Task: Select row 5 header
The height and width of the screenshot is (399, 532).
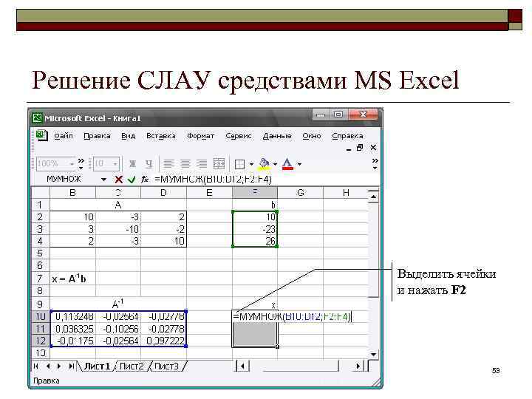Action: click(40, 253)
